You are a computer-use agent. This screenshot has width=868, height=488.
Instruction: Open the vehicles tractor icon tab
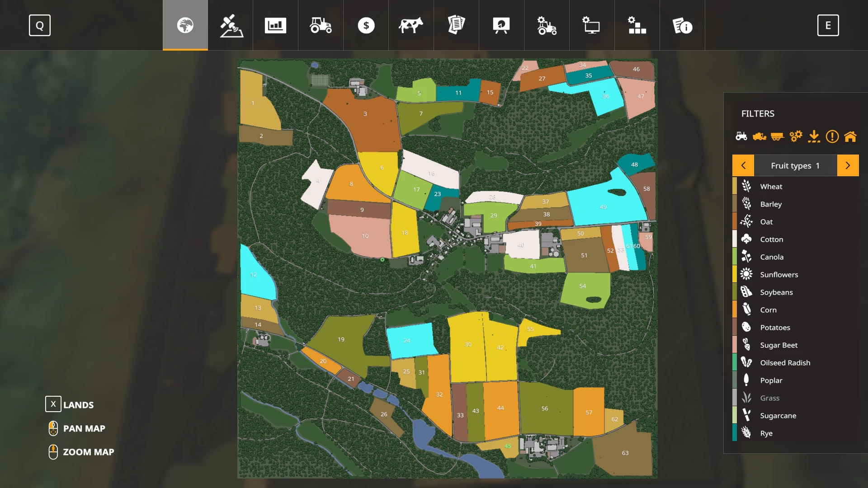pyautogui.click(x=321, y=25)
